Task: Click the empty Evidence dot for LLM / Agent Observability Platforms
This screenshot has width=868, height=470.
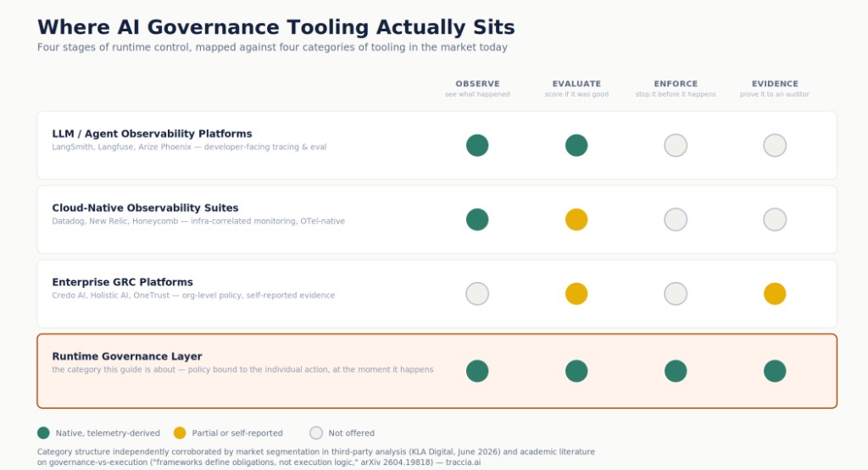Action: coord(775,146)
